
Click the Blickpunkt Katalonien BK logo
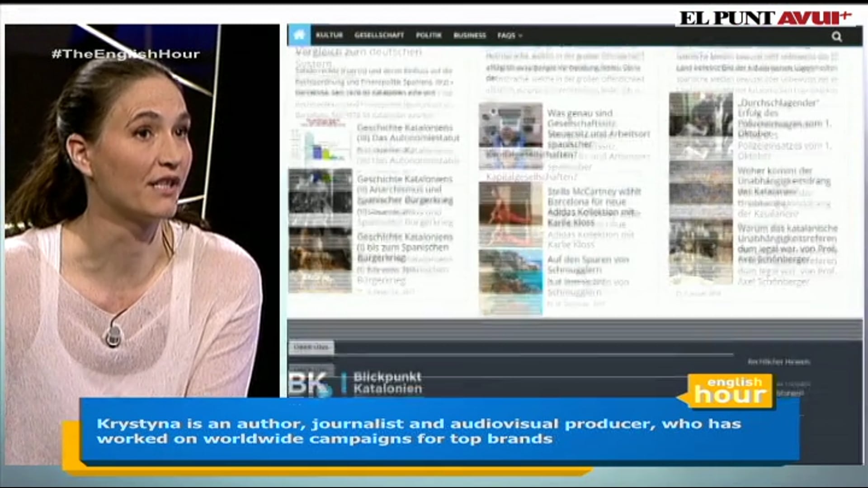click(355, 384)
